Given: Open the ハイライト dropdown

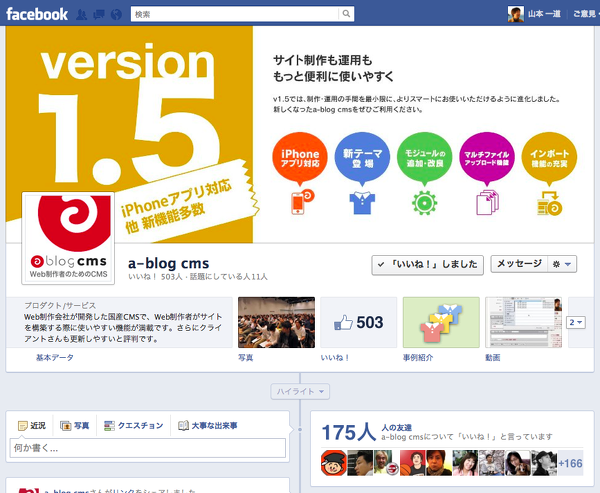Looking at the screenshot, I should 300,392.
